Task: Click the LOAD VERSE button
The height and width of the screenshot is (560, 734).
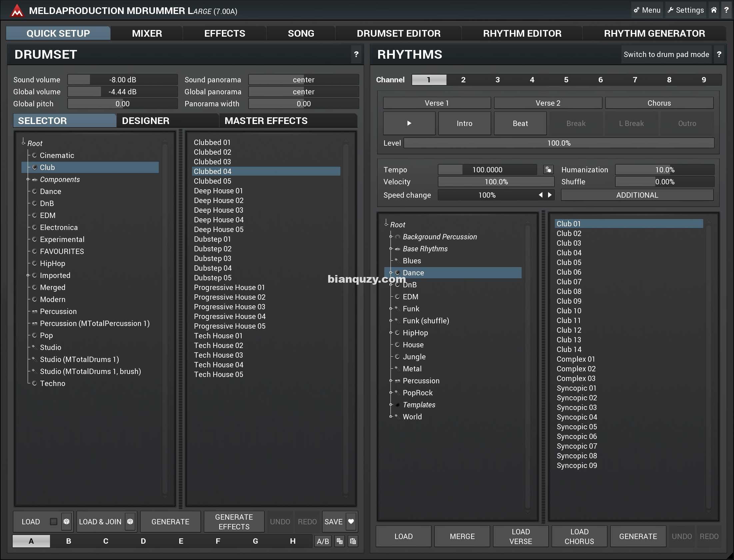Action: 521,536
